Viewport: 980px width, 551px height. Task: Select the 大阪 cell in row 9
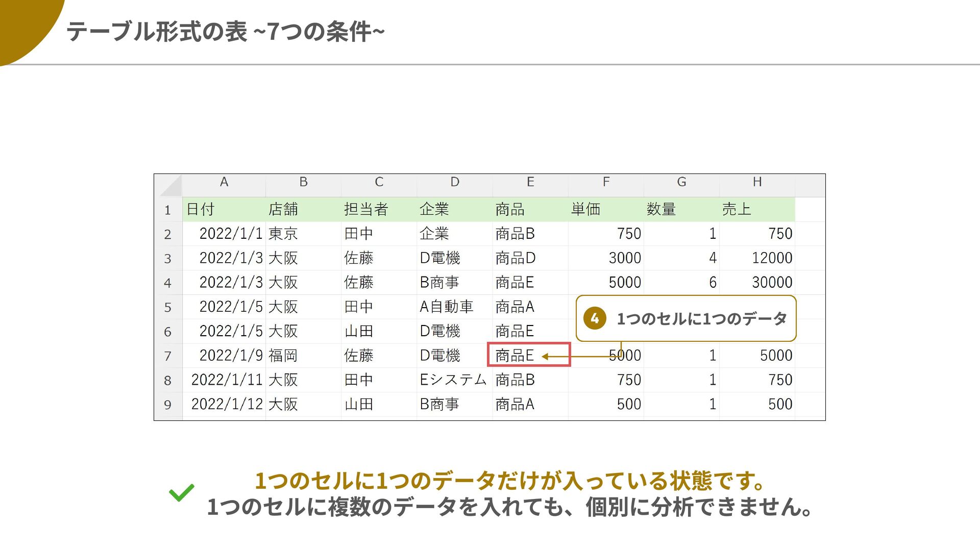(x=303, y=405)
